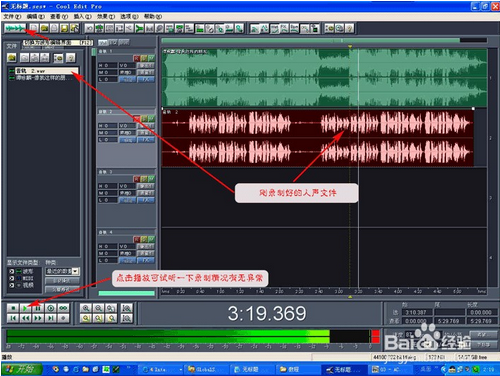Expand the sort-by dropdown in the file panel
Screen dimensions: 500x376
click(x=76, y=271)
